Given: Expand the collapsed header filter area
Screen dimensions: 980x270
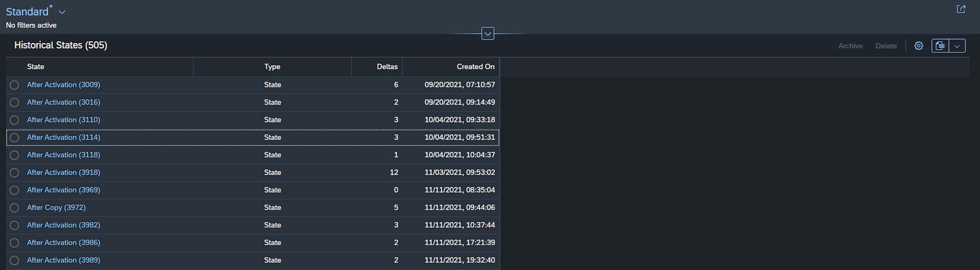Looking at the screenshot, I should click(x=487, y=34).
